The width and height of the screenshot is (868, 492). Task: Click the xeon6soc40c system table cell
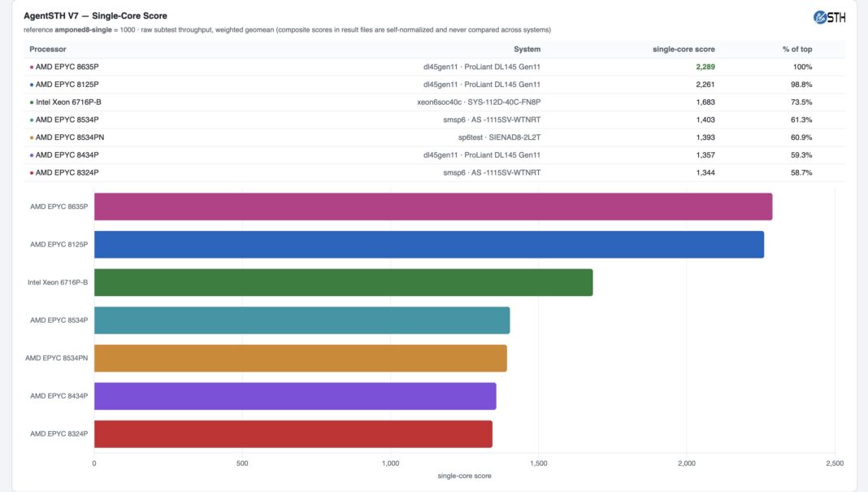pyautogui.click(x=479, y=102)
